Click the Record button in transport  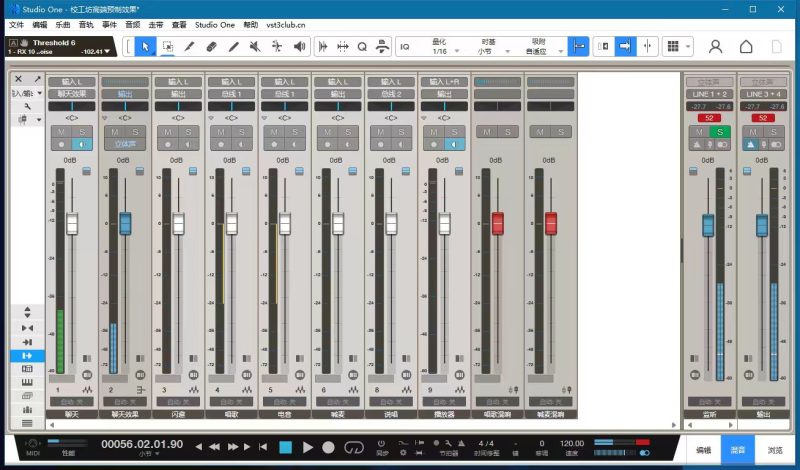click(x=329, y=448)
